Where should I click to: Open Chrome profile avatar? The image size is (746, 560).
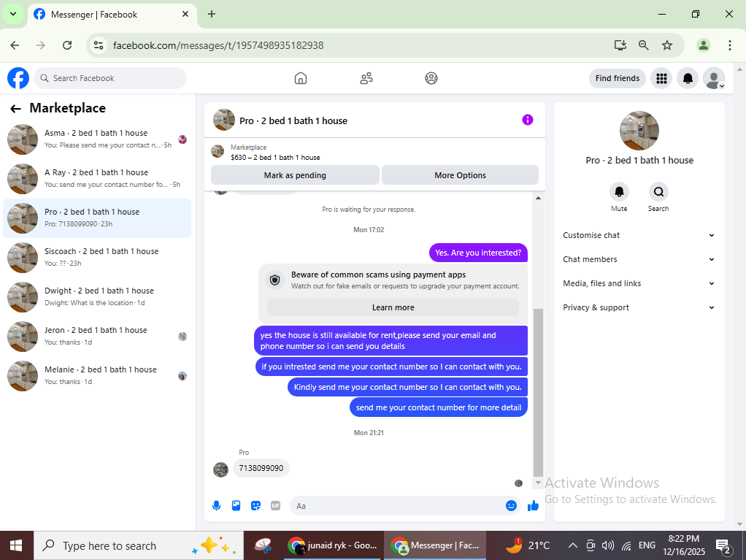pos(703,45)
